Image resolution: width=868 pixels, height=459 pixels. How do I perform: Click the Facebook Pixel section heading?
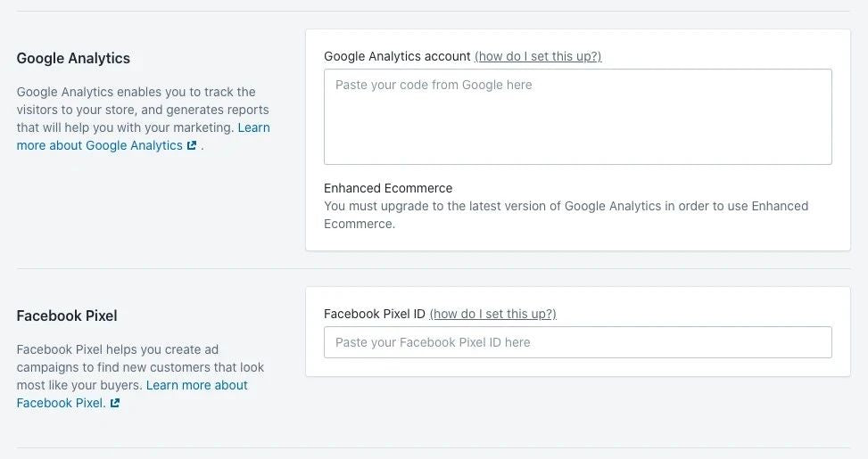[67, 316]
